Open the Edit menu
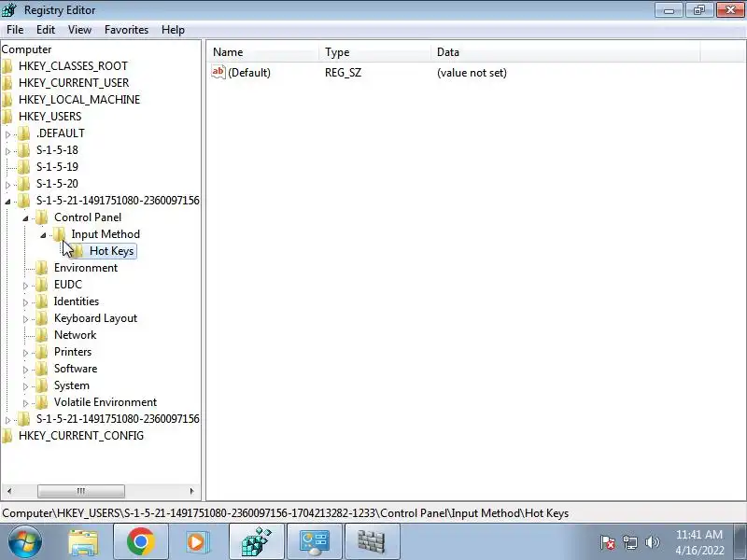This screenshot has width=747, height=560. [x=46, y=30]
